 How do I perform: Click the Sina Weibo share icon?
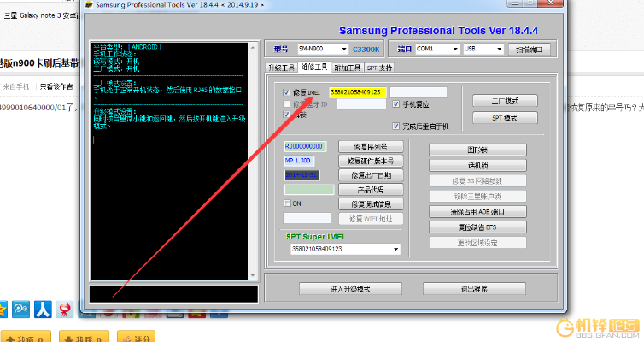point(65,310)
